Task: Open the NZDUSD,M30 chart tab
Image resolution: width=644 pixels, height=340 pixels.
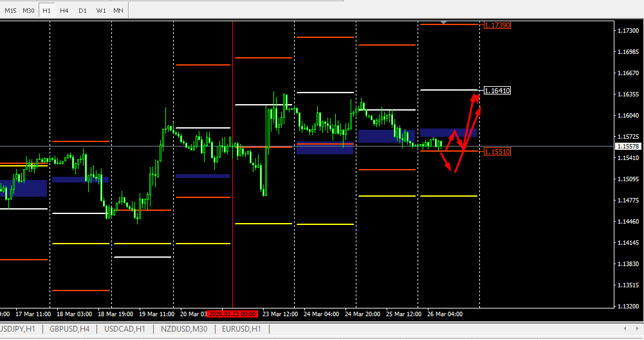Action: point(184,329)
